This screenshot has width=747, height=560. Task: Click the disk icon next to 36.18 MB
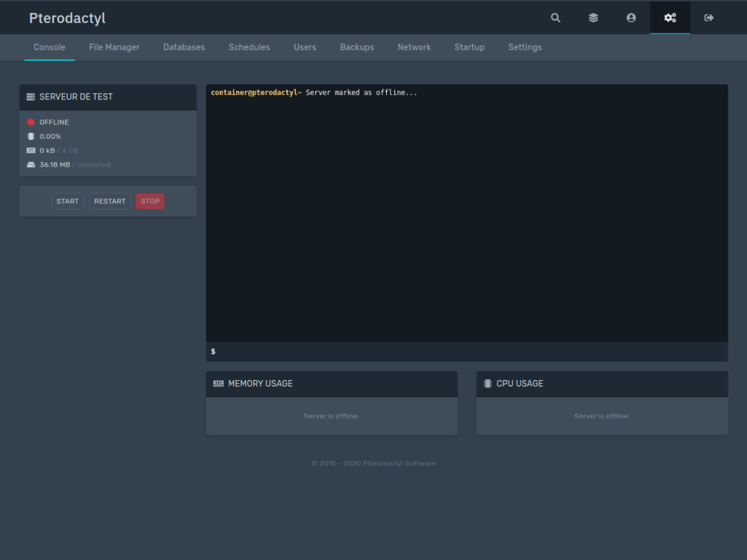[31, 164]
